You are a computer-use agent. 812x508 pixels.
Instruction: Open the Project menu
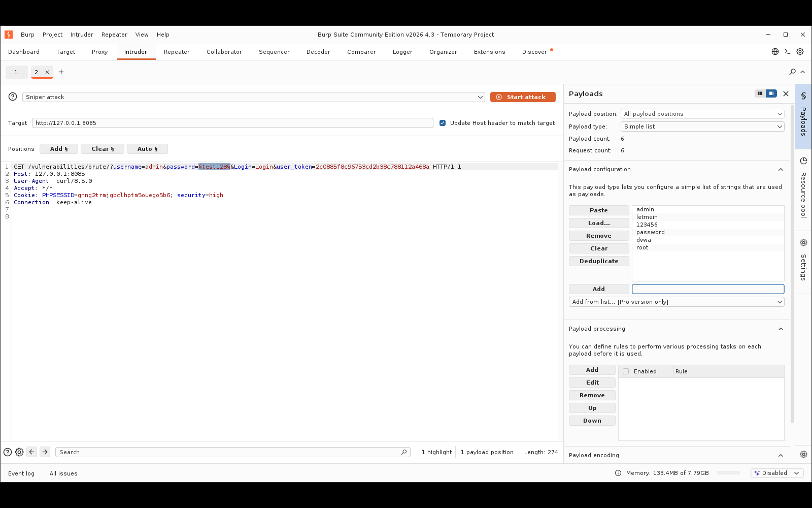[x=52, y=35]
